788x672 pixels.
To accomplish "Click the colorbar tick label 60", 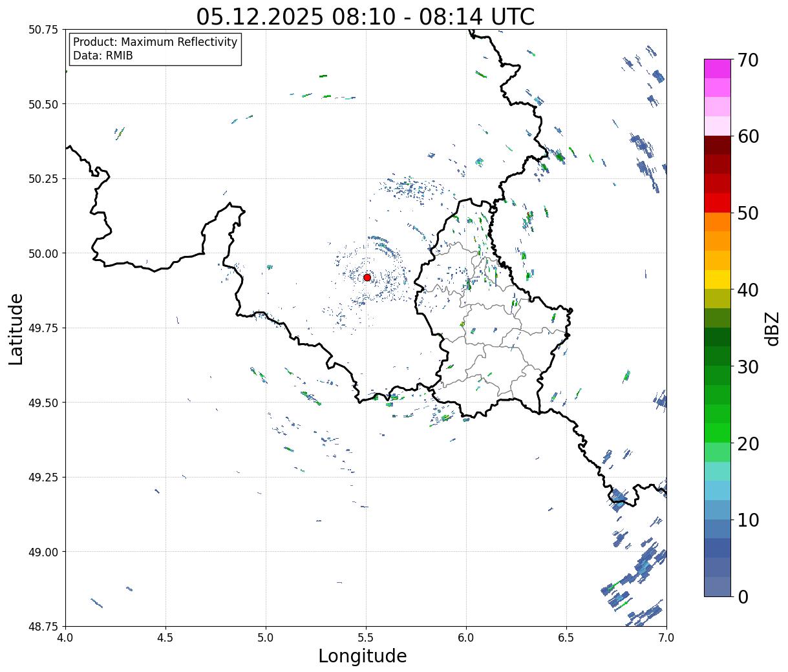I will [x=747, y=136].
